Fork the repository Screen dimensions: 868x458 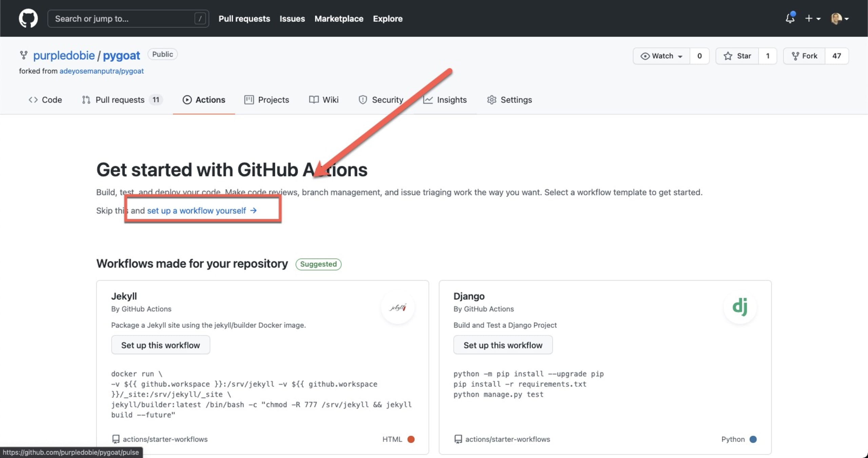click(x=804, y=56)
